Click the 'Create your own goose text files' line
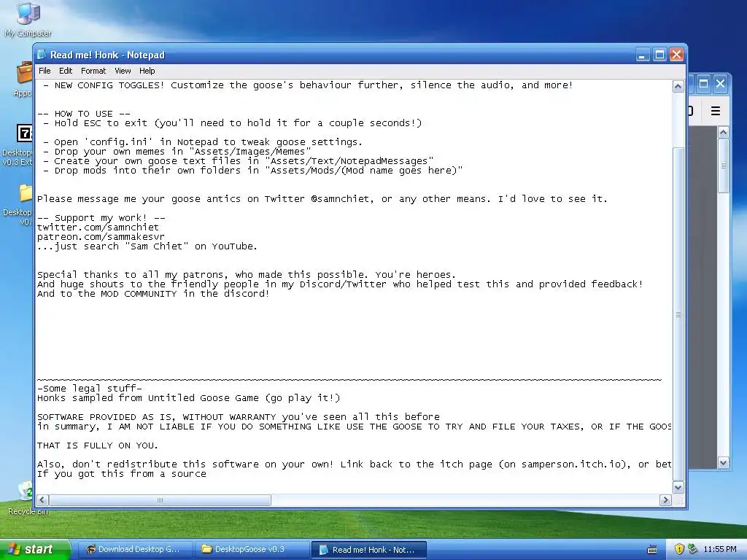 239,161
